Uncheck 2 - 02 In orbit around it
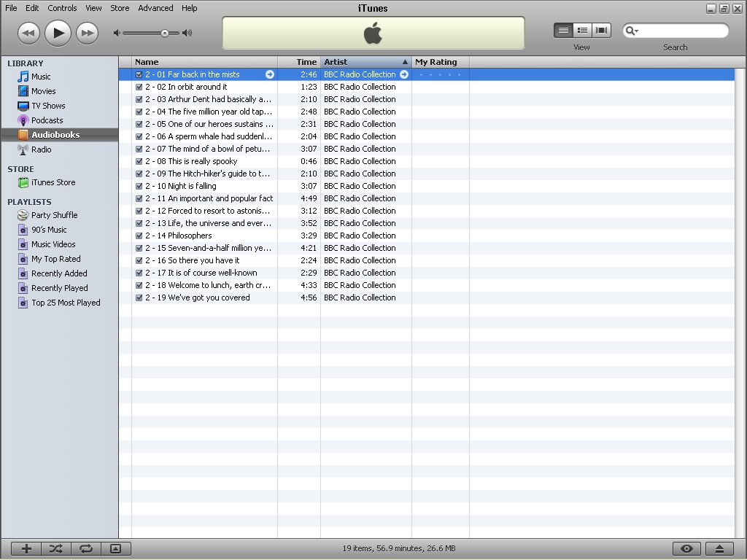Screen dimensions: 747x560 coord(139,87)
